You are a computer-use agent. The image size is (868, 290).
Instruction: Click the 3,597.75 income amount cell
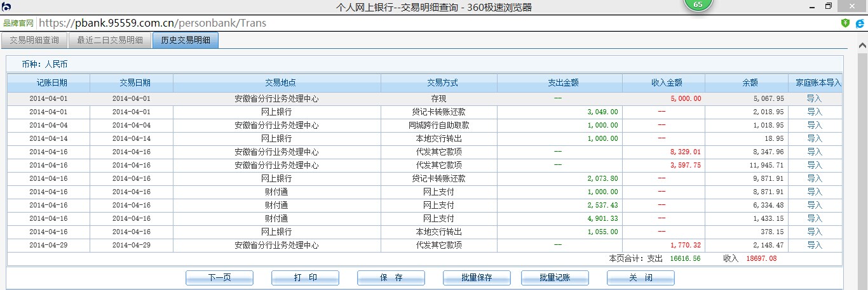pos(686,165)
